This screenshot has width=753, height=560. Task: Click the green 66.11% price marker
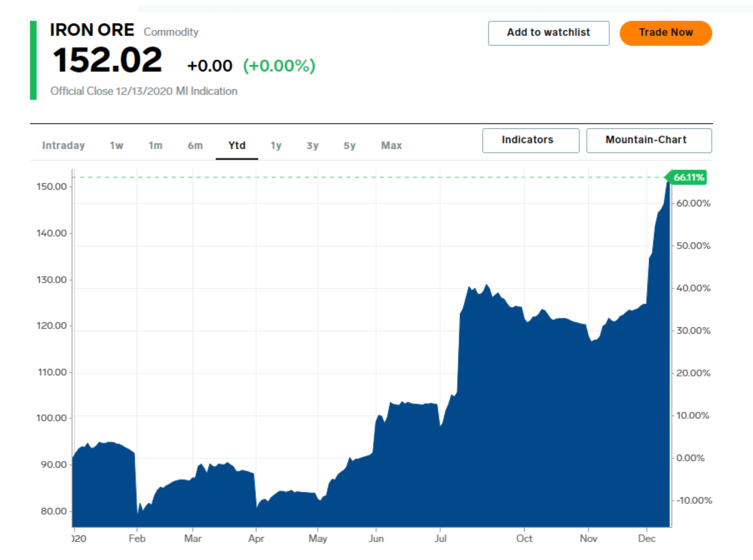point(688,177)
